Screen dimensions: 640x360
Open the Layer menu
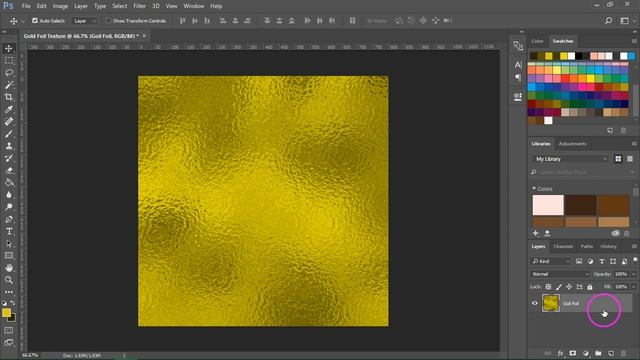click(x=81, y=6)
